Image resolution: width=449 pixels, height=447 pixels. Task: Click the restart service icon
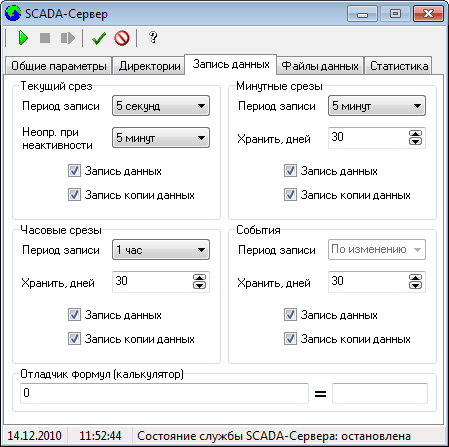(x=68, y=38)
